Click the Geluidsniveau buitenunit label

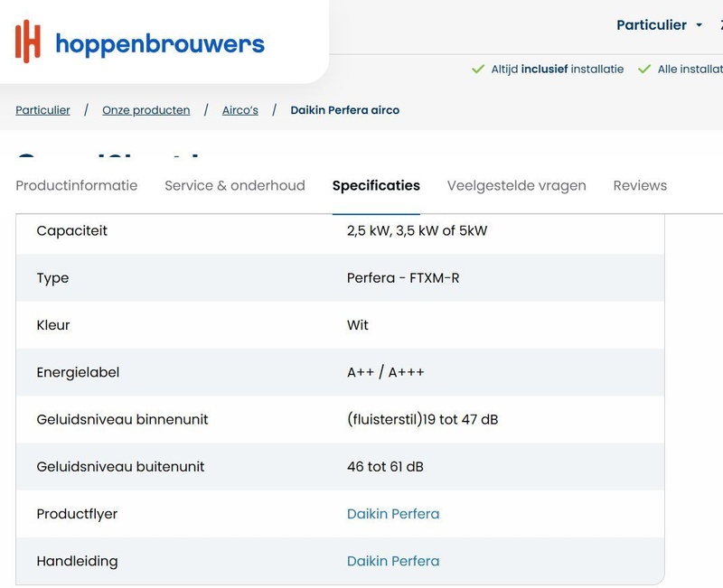pyautogui.click(x=120, y=466)
